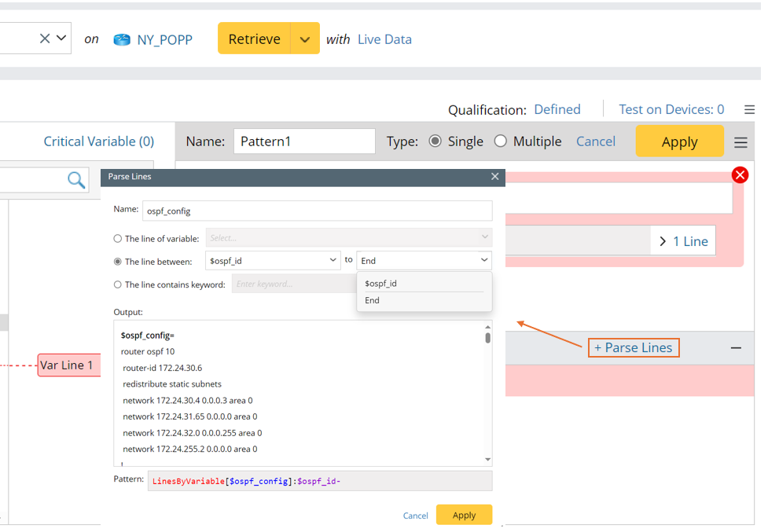Viewport: 768px width, 532px height.
Task: Click the red X delete pattern icon
Action: [740, 175]
